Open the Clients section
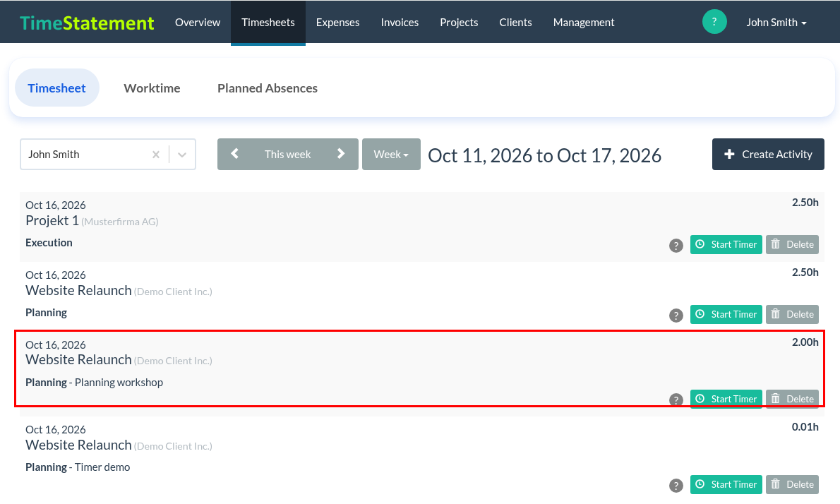 click(515, 23)
